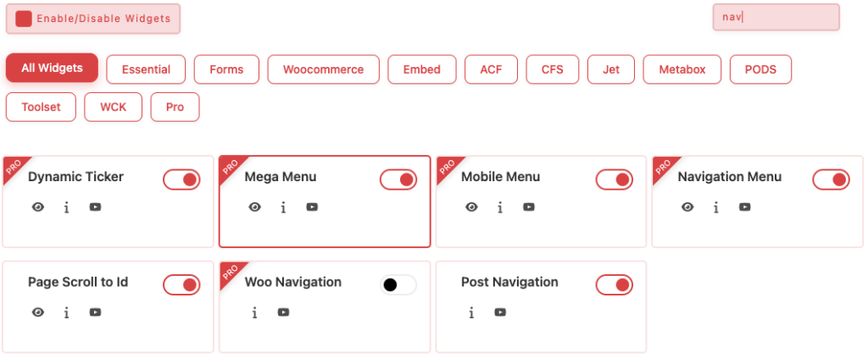The height and width of the screenshot is (364, 868).
Task: Open the video tutorial icon for Post Navigation
Action: coord(500,312)
